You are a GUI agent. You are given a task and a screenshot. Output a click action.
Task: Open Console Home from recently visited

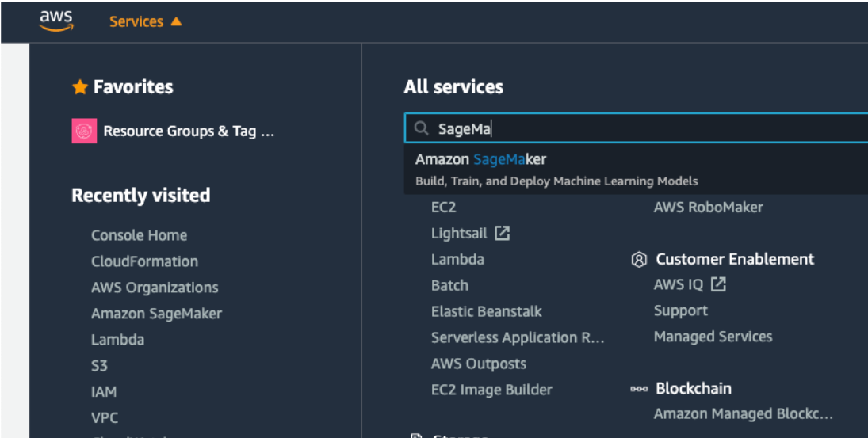139,235
